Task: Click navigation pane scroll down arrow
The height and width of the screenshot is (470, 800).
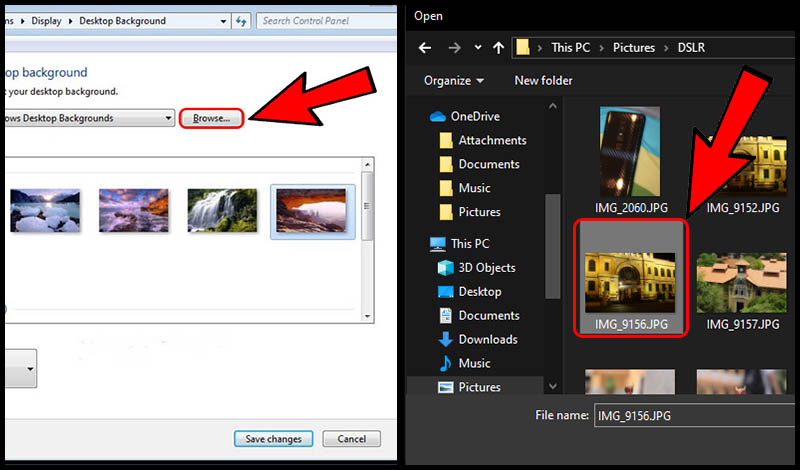Action: [553, 386]
